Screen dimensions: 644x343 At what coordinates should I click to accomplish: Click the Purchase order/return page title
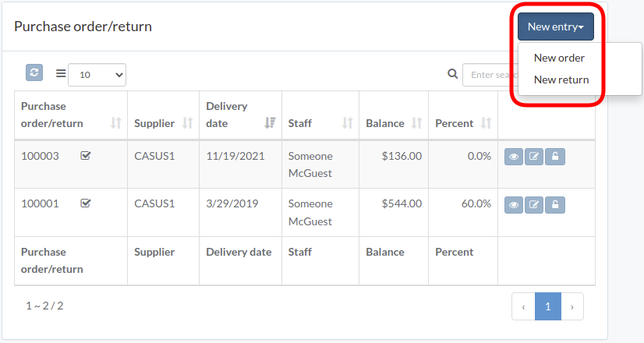83,27
